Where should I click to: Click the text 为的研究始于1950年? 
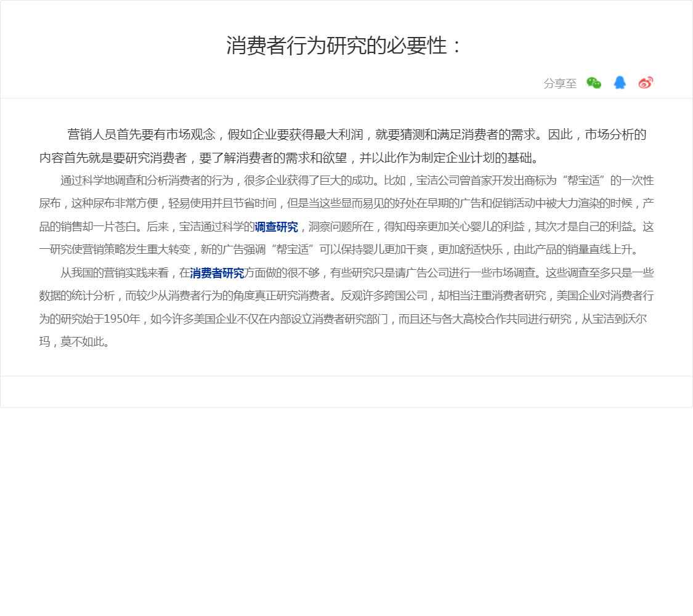(x=90, y=319)
